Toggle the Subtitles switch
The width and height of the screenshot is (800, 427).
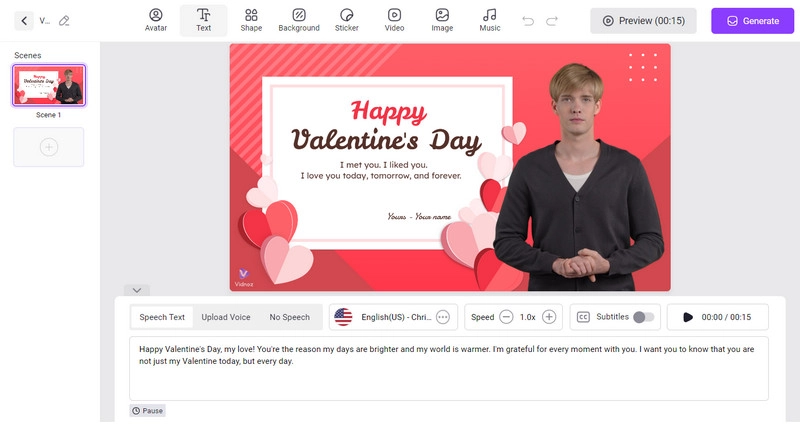pos(644,317)
